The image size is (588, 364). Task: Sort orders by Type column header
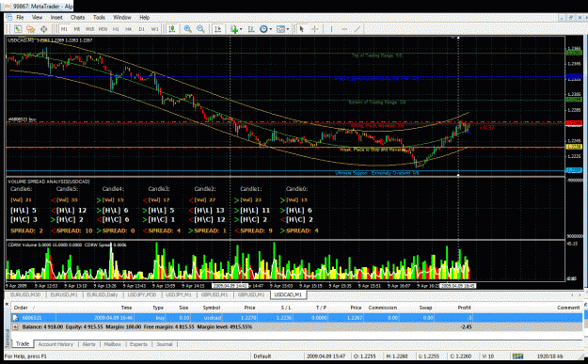(x=158, y=308)
